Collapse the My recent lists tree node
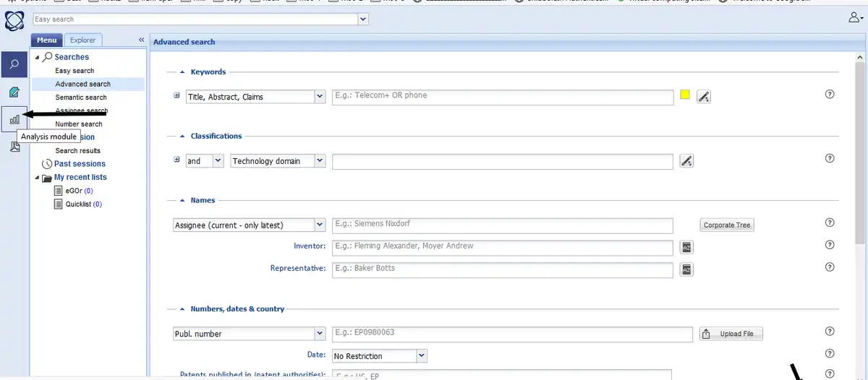Image resolution: width=868 pixels, height=380 pixels. coord(37,178)
